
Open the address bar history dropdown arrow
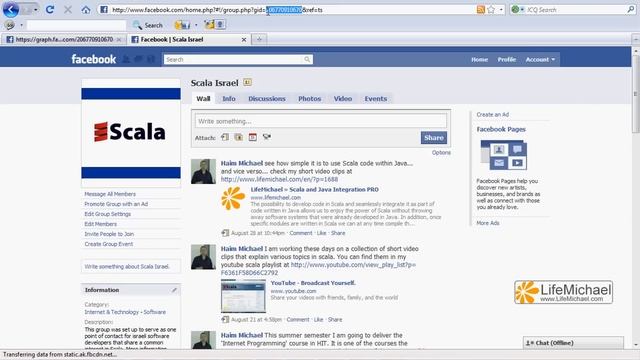(501, 9)
